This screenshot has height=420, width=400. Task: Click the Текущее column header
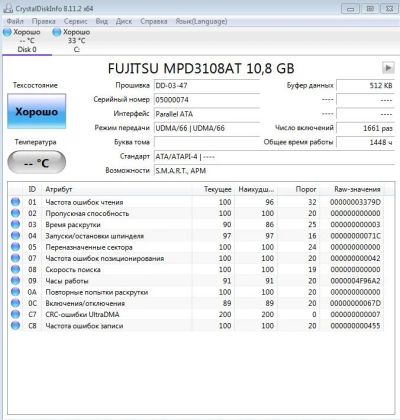click(x=213, y=189)
